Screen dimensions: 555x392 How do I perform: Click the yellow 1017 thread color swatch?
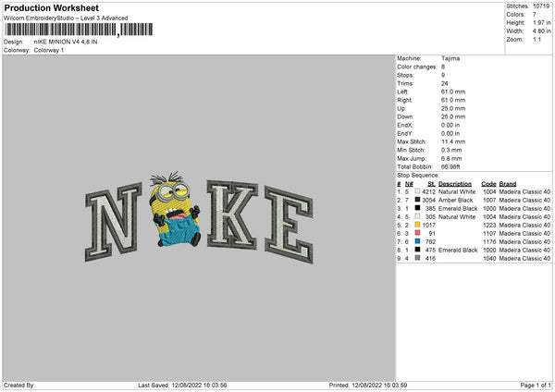(417, 225)
